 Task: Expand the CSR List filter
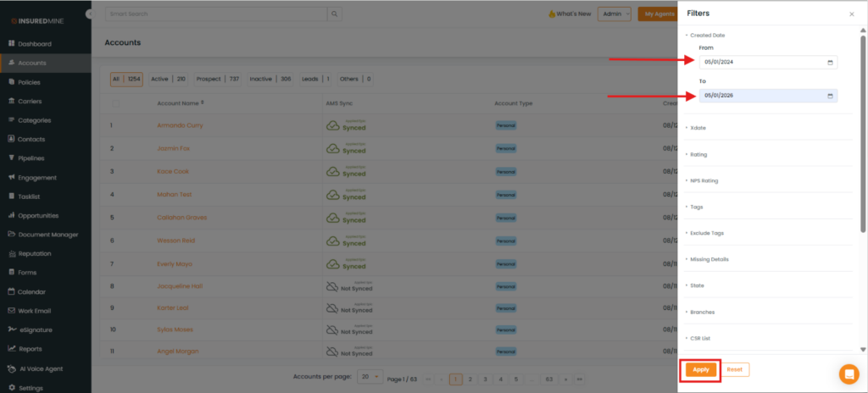coord(698,338)
